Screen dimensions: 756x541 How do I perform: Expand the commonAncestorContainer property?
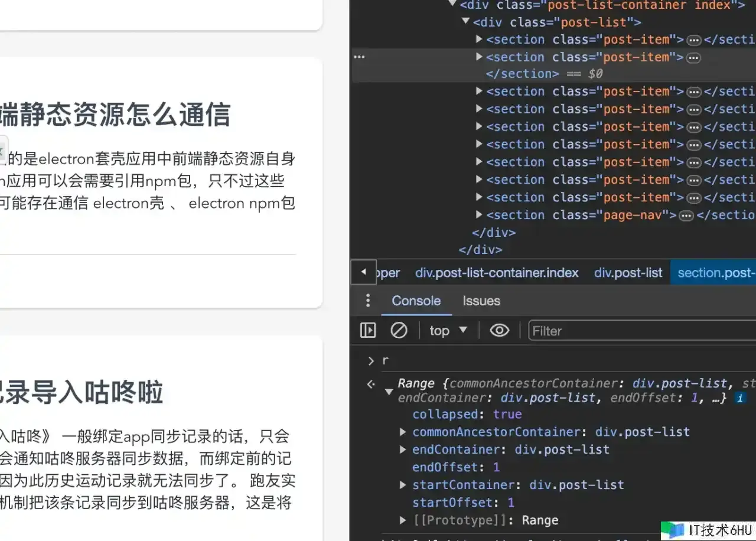point(403,432)
